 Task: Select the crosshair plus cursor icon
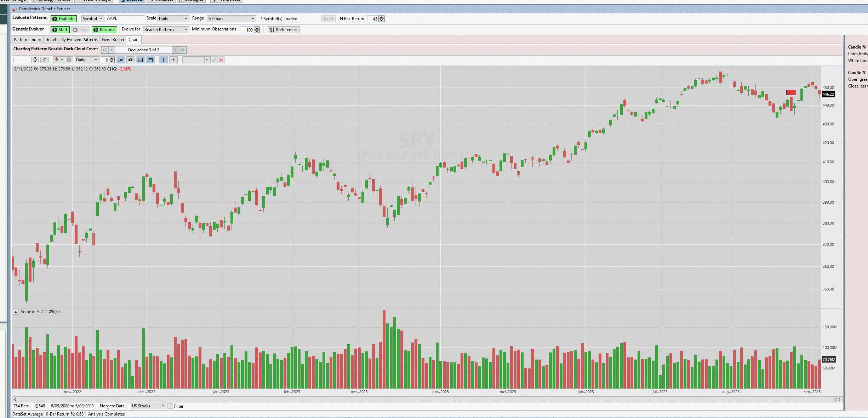[x=173, y=60]
